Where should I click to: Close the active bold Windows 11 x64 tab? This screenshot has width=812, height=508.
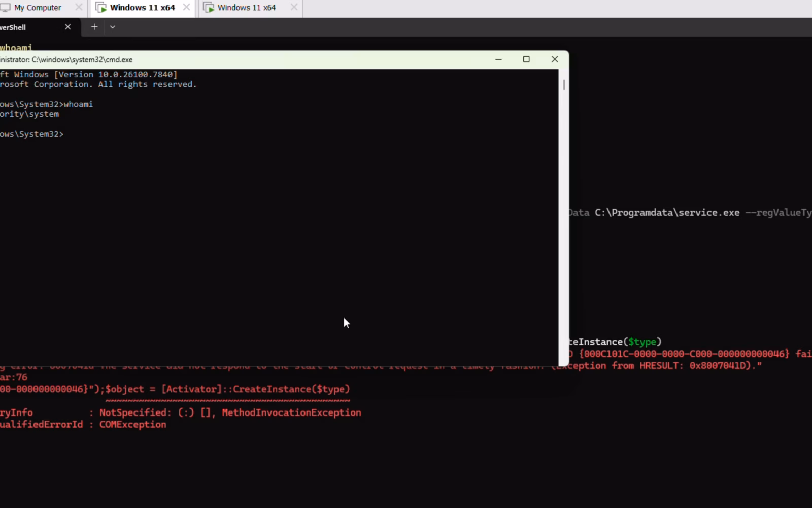click(x=186, y=8)
